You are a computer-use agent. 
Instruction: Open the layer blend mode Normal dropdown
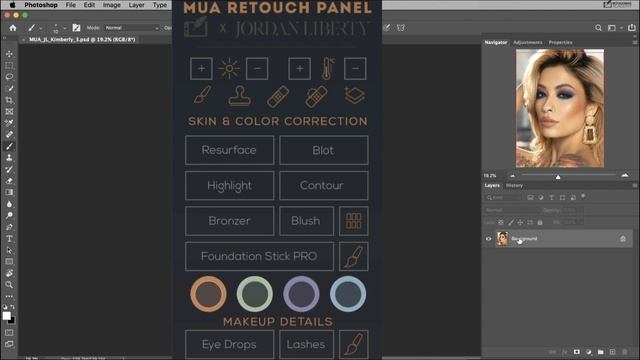pyautogui.click(x=511, y=210)
